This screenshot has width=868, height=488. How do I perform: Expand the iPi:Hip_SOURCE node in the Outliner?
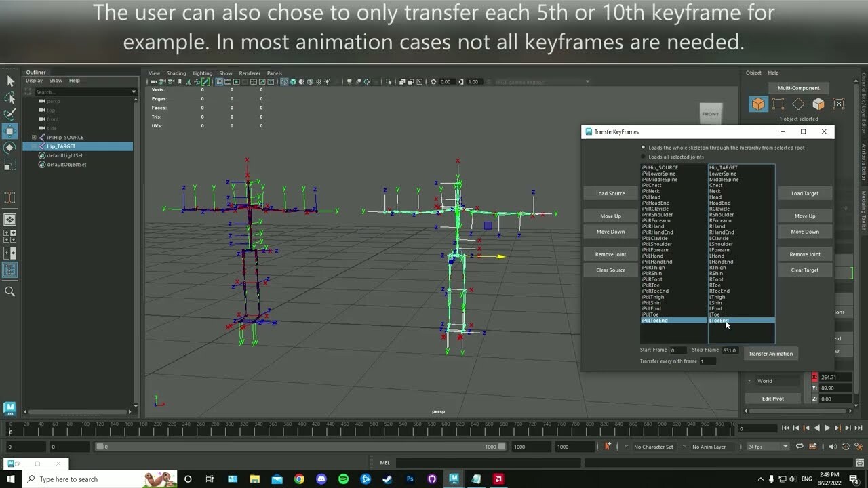[x=33, y=137]
